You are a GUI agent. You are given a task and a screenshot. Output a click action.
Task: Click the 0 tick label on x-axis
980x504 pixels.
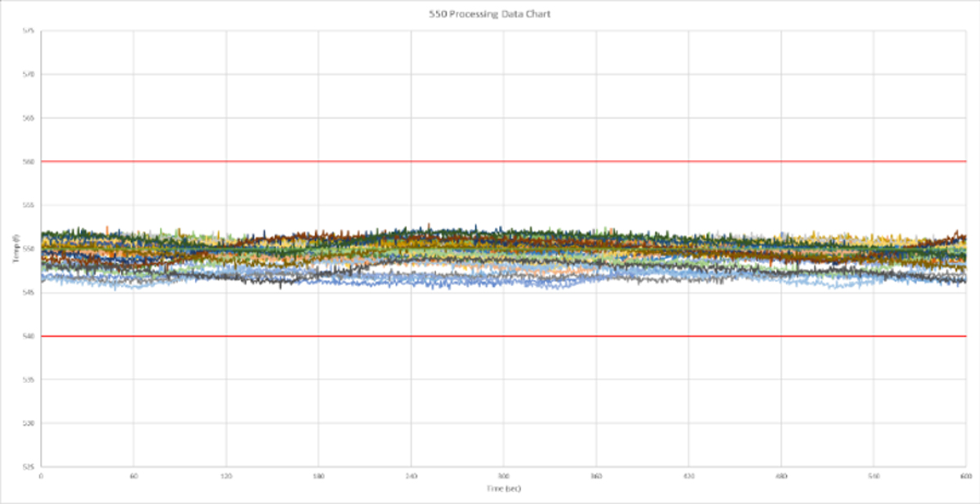(x=41, y=475)
